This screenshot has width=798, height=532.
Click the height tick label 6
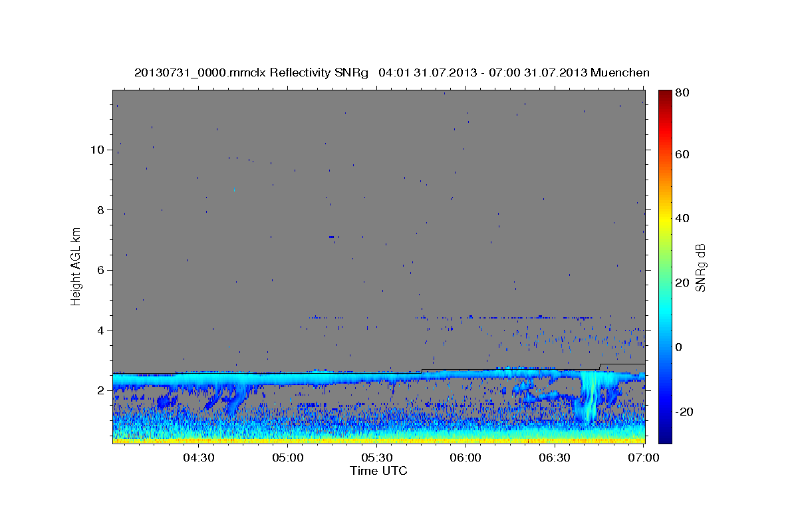100,270
